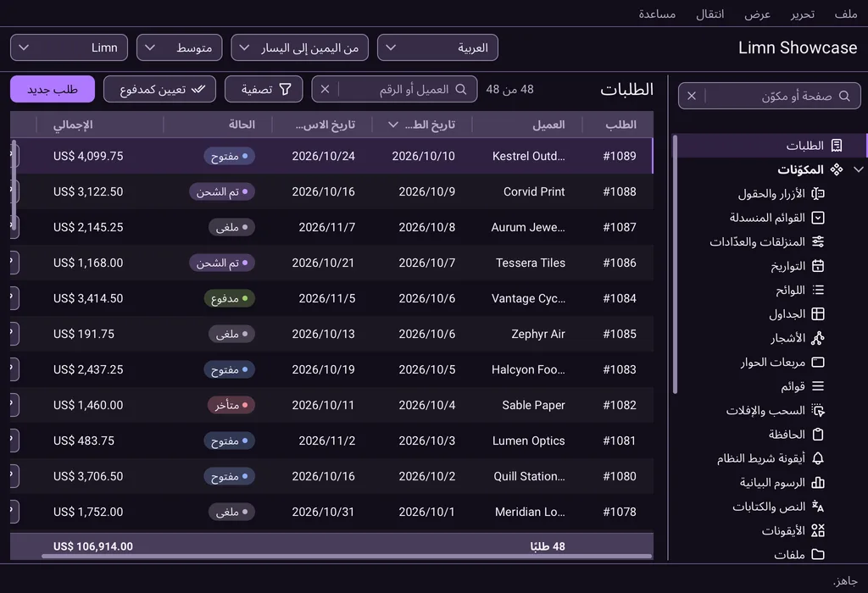Select the اللوائح list icon
Image resolution: width=868 pixels, height=593 pixels.
pyautogui.click(x=818, y=290)
